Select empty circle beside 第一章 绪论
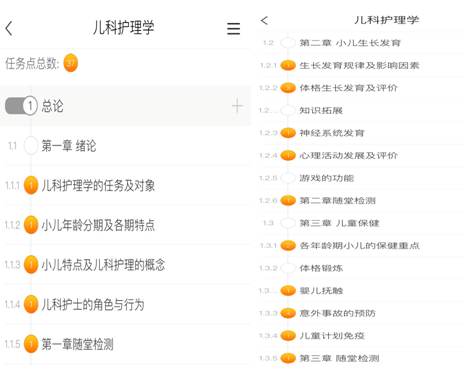This screenshot has height=374, width=466. click(x=31, y=146)
